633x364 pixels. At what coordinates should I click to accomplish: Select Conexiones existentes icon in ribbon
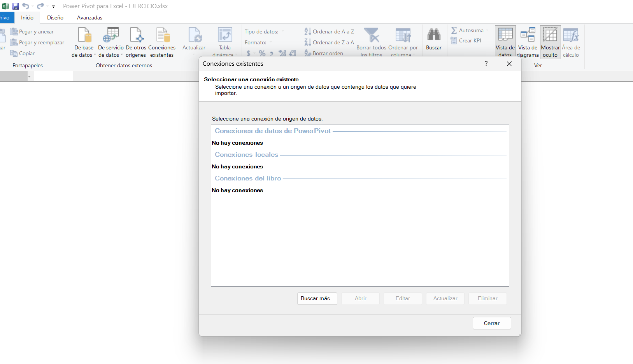pos(162,35)
